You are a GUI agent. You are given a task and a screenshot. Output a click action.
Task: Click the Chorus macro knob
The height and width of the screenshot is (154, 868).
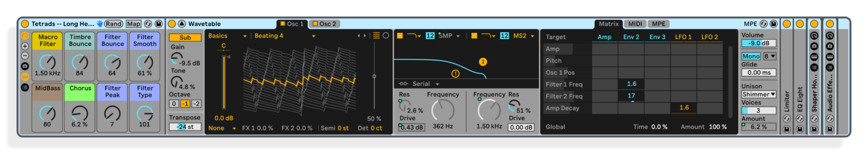pyautogui.click(x=80, y=113)
